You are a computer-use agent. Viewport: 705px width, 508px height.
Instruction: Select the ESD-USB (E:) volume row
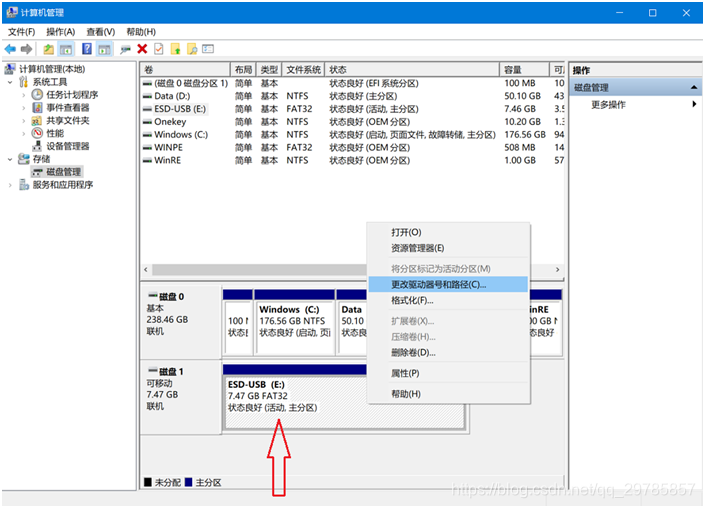pyautogui.click(x=352, y=109)
